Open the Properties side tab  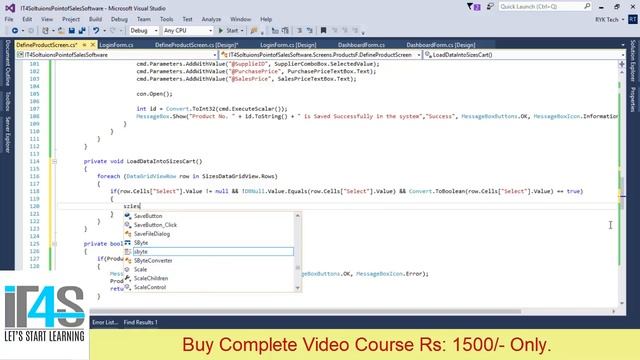point(633,100)
